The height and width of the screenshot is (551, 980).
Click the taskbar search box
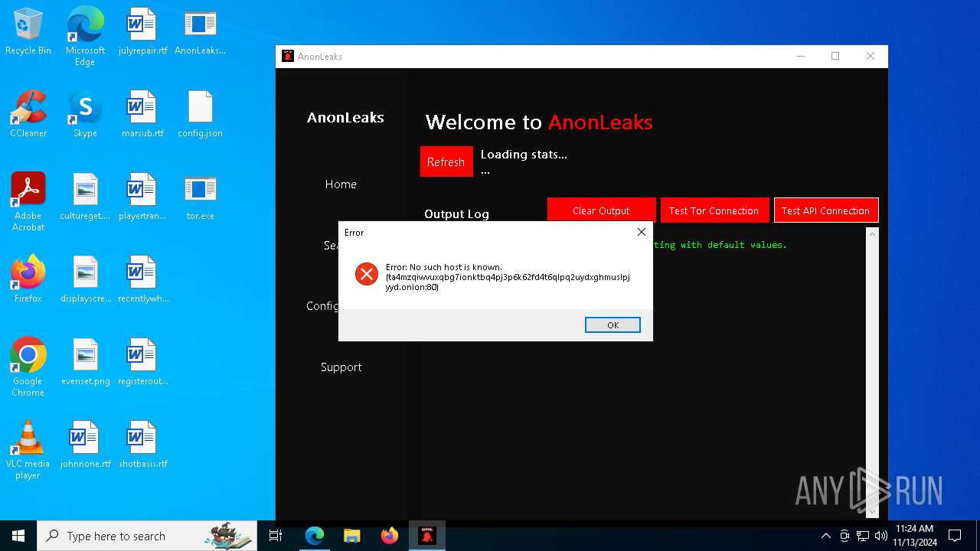tap(147, 536)
